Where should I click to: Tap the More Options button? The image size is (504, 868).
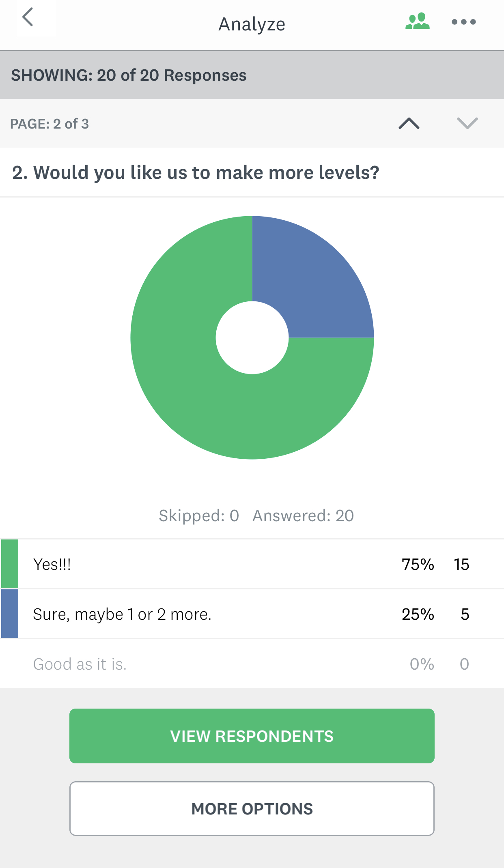click(252, 808)
